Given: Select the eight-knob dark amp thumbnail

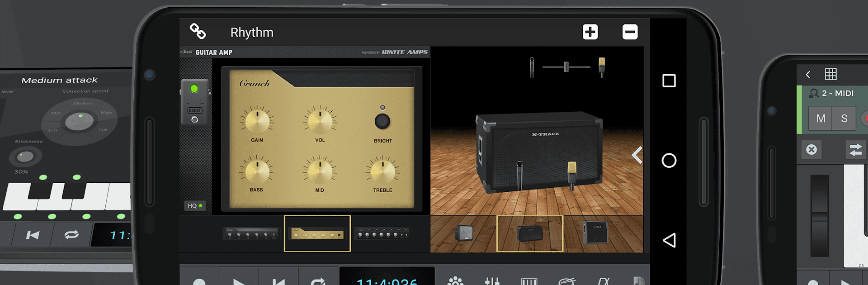Looking at the screenshot, I should 382,234.
